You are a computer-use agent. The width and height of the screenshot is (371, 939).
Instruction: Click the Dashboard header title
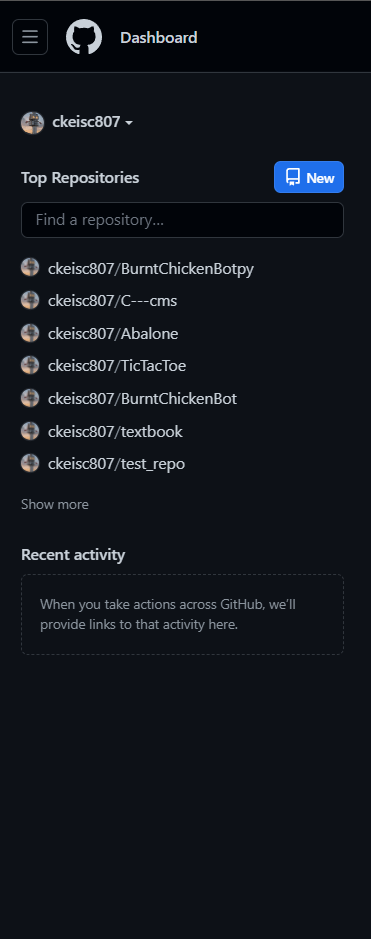coord(159,38)
